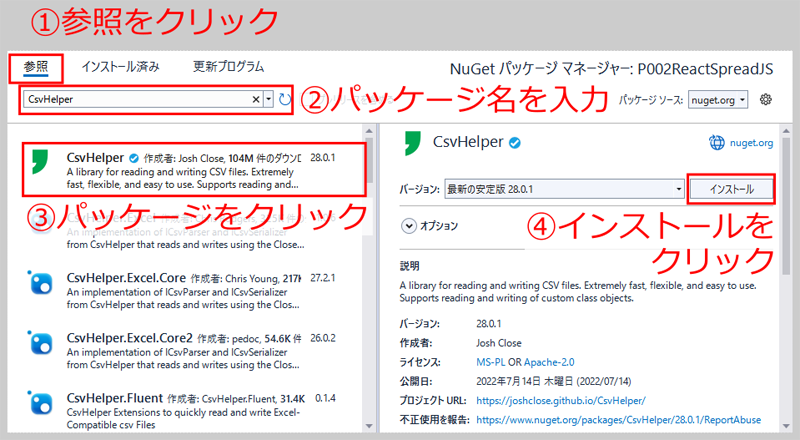Open the nuget.org link
Viewport: 800px width, 440px height.
pos(751,143)
